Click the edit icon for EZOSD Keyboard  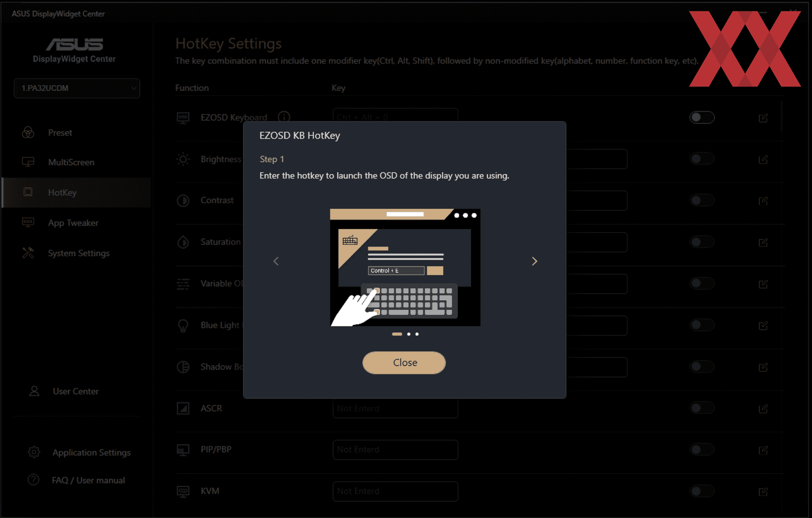coord(763,118)
